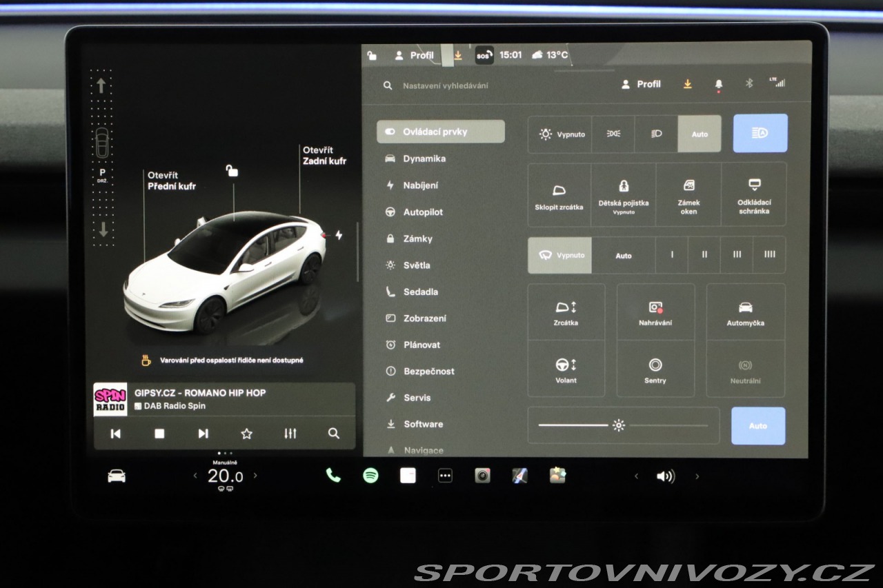Enable Sentry mode

655,369
